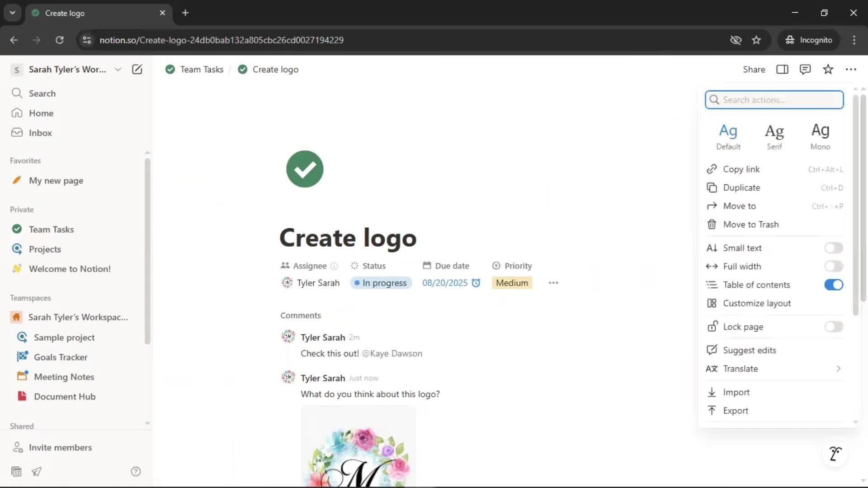Click the actions menu scrollbar

pos(855,206)
